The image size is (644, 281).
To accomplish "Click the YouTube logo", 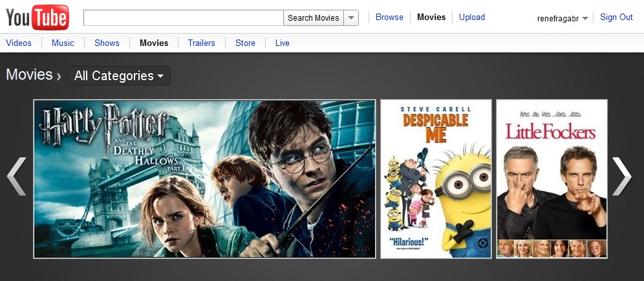I will [38, 17].
